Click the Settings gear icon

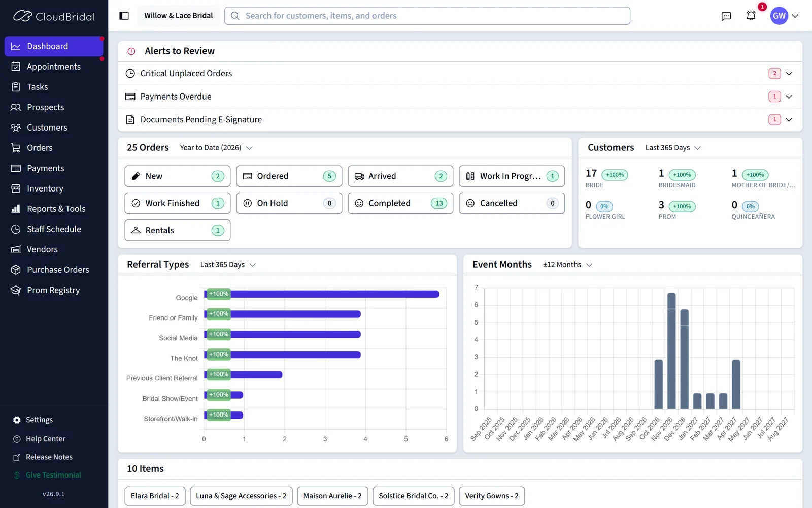coord(17,420)
